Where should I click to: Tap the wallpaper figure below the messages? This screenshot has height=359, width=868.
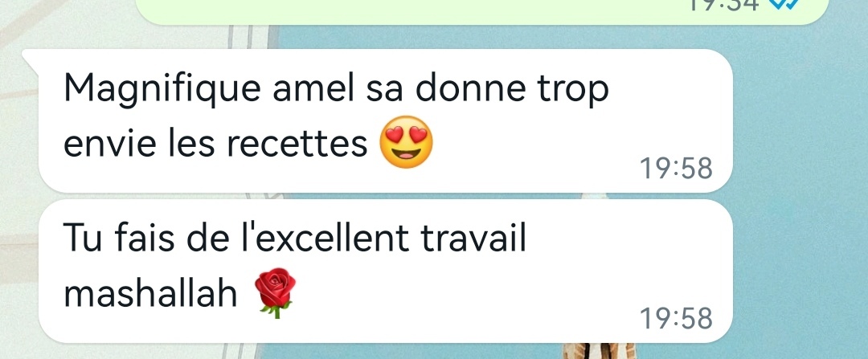pos(600,351)
